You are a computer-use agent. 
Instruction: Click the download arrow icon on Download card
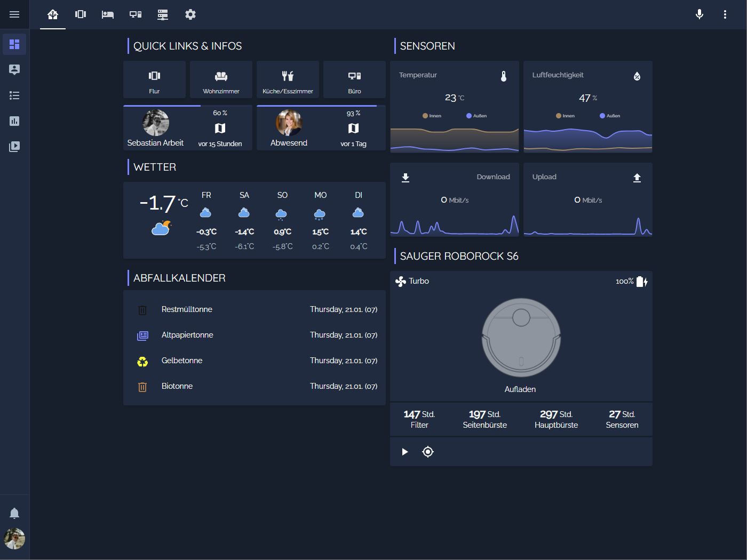pos(406,177)
